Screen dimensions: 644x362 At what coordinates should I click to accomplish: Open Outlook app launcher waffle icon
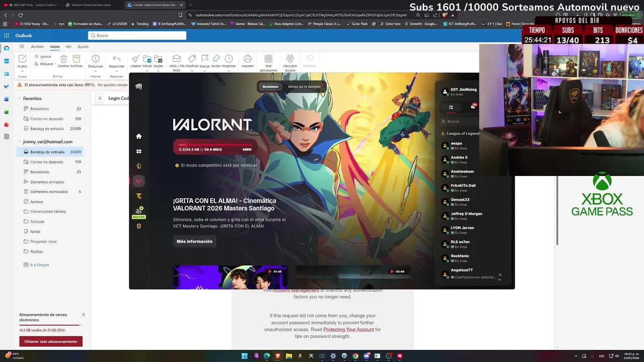pos(7,36)
